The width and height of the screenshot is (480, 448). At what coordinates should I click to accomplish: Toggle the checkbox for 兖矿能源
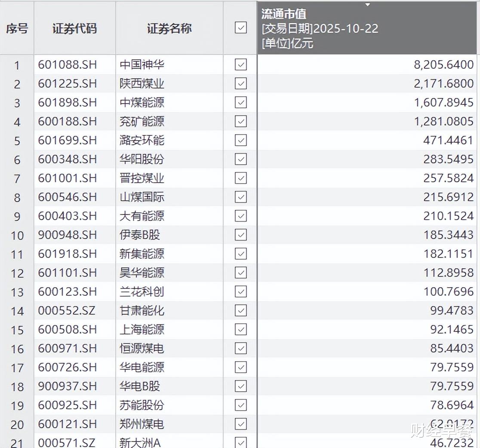pos(240,122)
